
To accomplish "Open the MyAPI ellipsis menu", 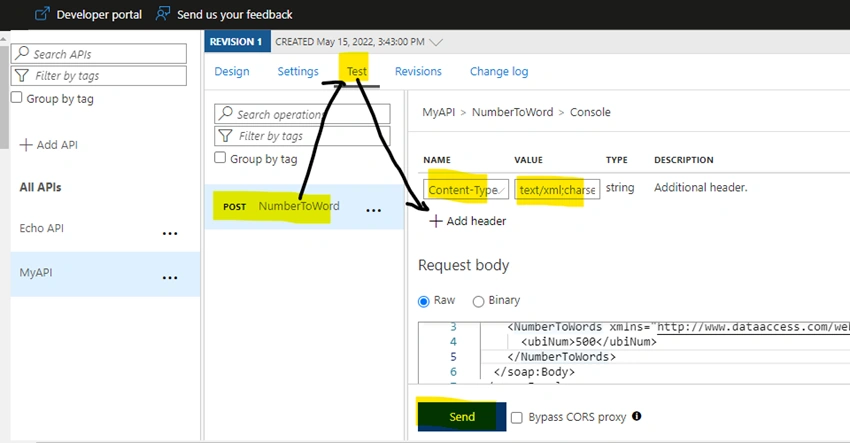I will 170,278.
